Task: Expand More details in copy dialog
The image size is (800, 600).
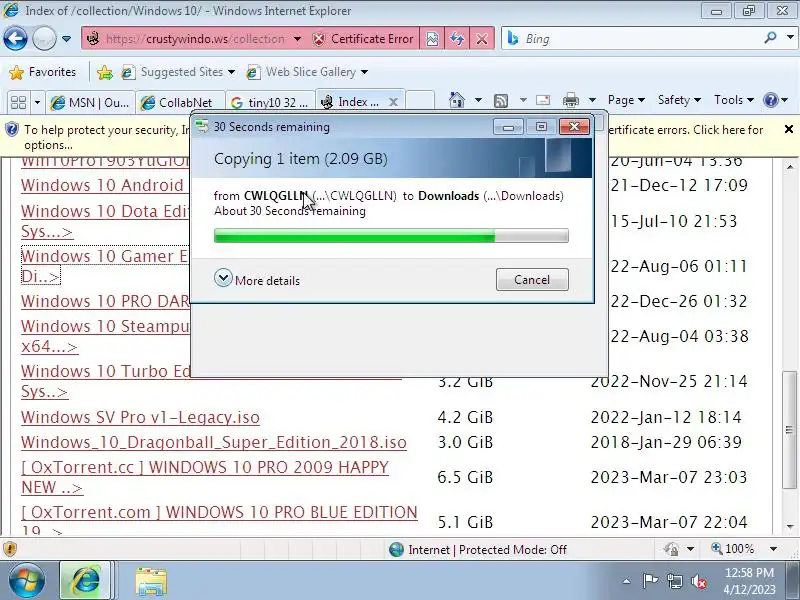Action: click(x=257, y=279)
